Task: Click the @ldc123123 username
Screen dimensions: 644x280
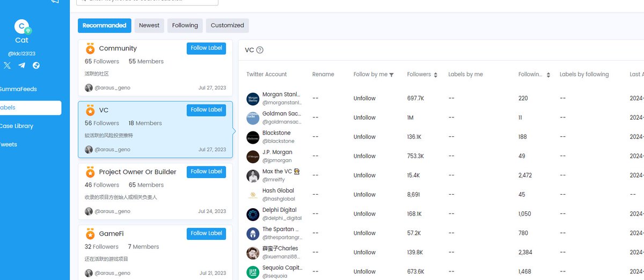Action: click(x=21, y=54)
